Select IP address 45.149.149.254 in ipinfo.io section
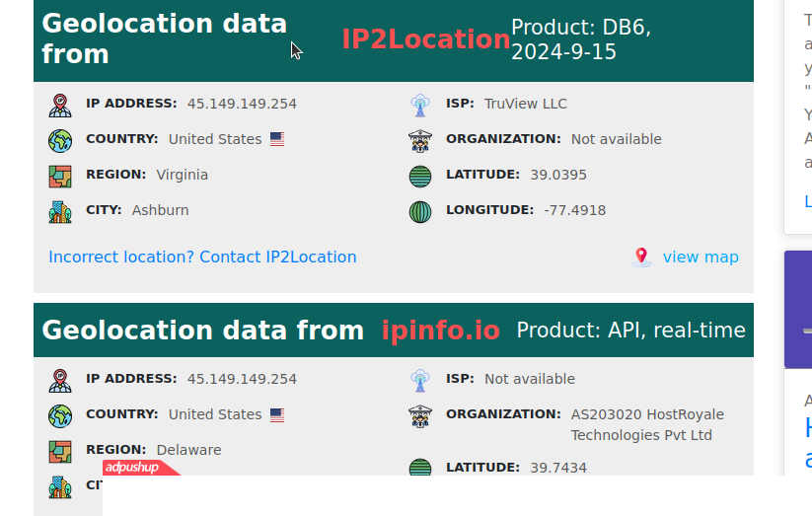Image resolution: width=812 pixels, height=516 pixels. pos(242,379)
